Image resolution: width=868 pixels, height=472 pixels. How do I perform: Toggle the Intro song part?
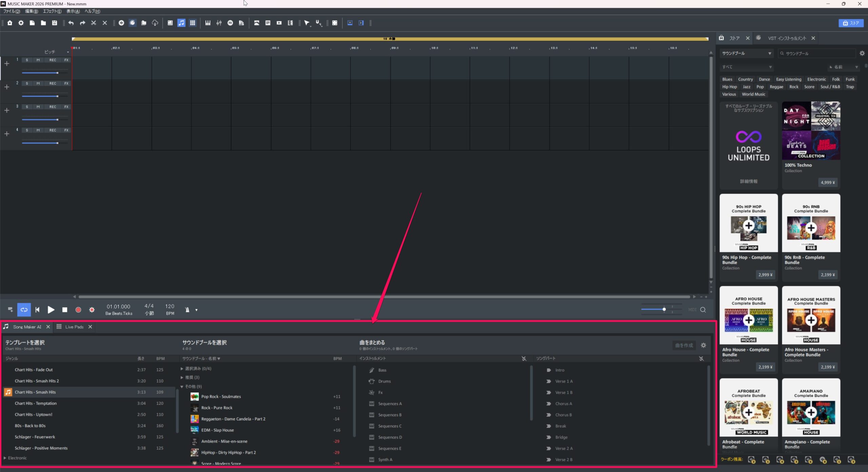559,370
